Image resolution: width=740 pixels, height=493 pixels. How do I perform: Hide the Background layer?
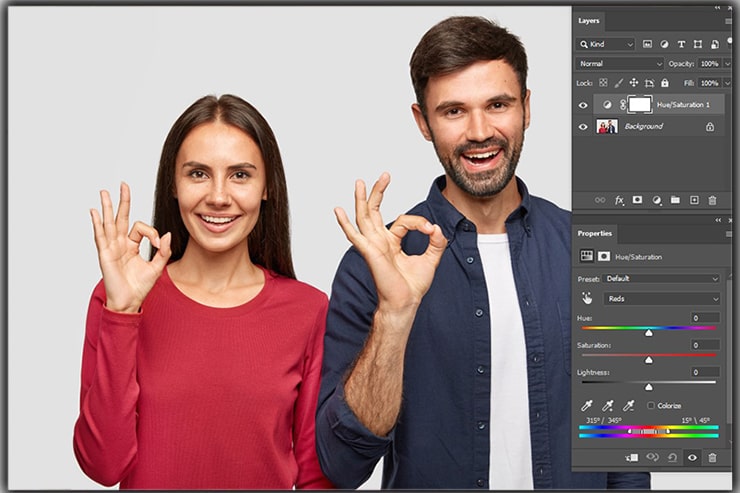583,127
